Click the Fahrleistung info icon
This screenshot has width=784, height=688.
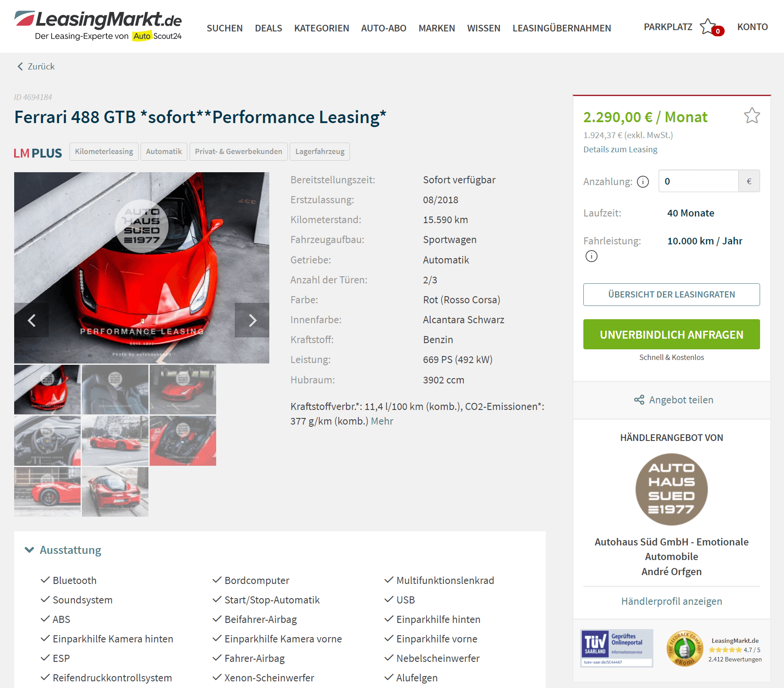click(591, 256)
